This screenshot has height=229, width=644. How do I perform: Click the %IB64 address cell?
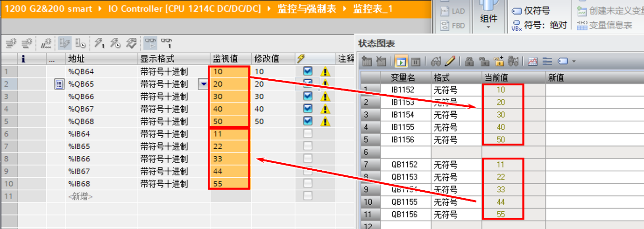[x=101, y=134]
